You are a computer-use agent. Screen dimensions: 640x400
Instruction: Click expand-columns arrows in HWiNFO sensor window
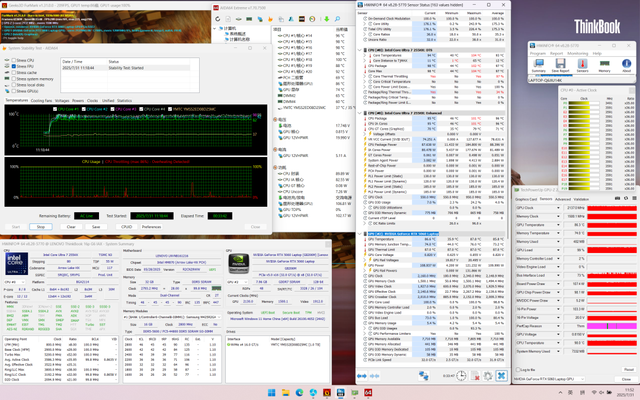(x=362, y=376)
